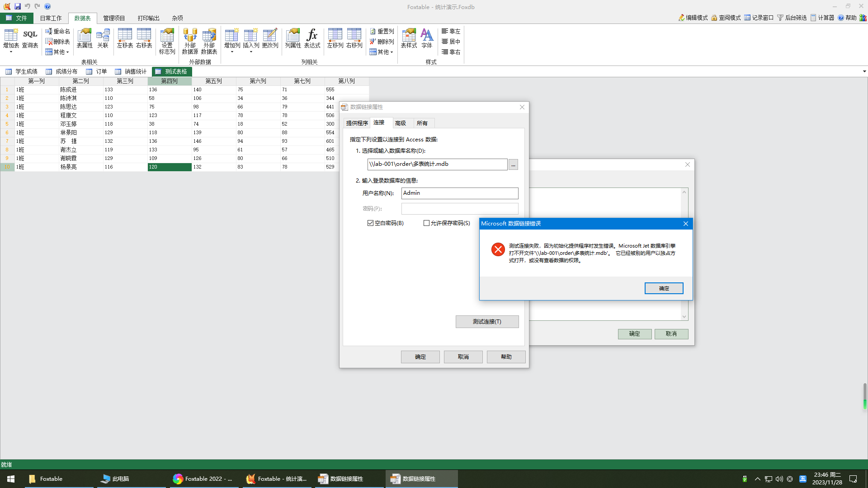Click 确定 in 数据链接属性 dialog
This screenshot has height=488, width=868.
(x=420, y=357)
